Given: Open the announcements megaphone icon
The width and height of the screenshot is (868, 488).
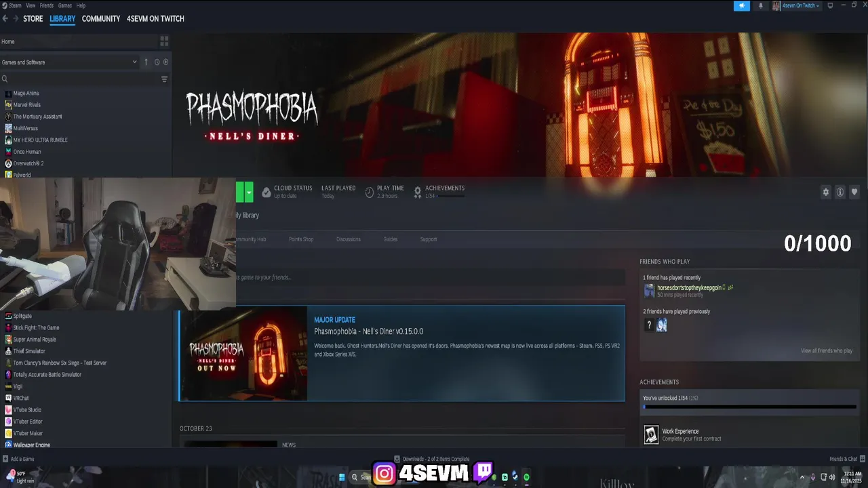Looking at the screenshot, I should click(x=742, y=5).
